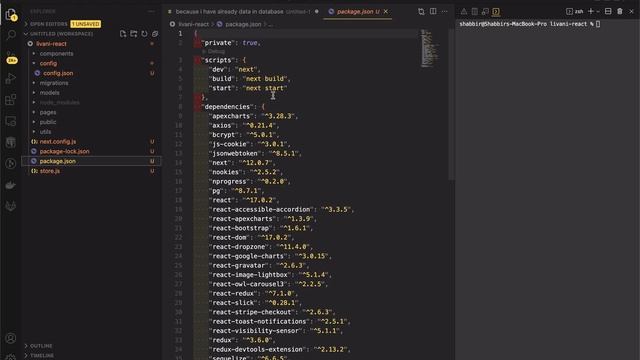This screenshot has width=640, height=360.
Task: Click the New File icon in Explorer header
Action: 123,34
